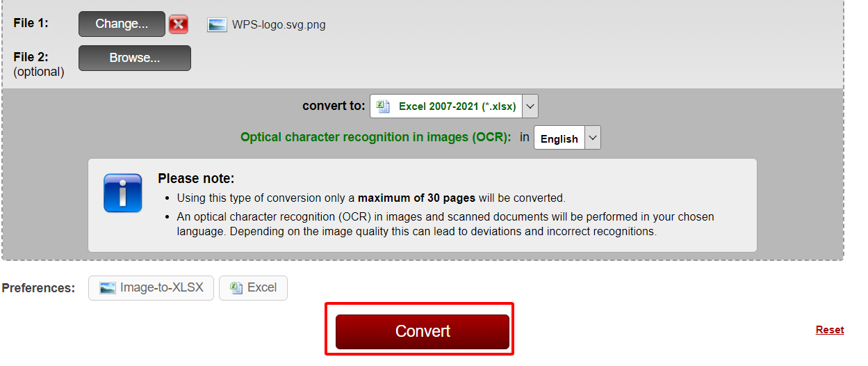Click the Excel preference spreadsheet icon
The image size is (868, 366).
point(236,288)
